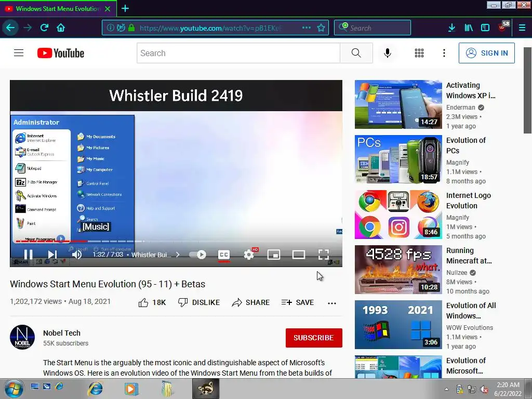Open the Nobel Tech channel avatar
Screen dimensions: 532x399
(x=22, y=337)
